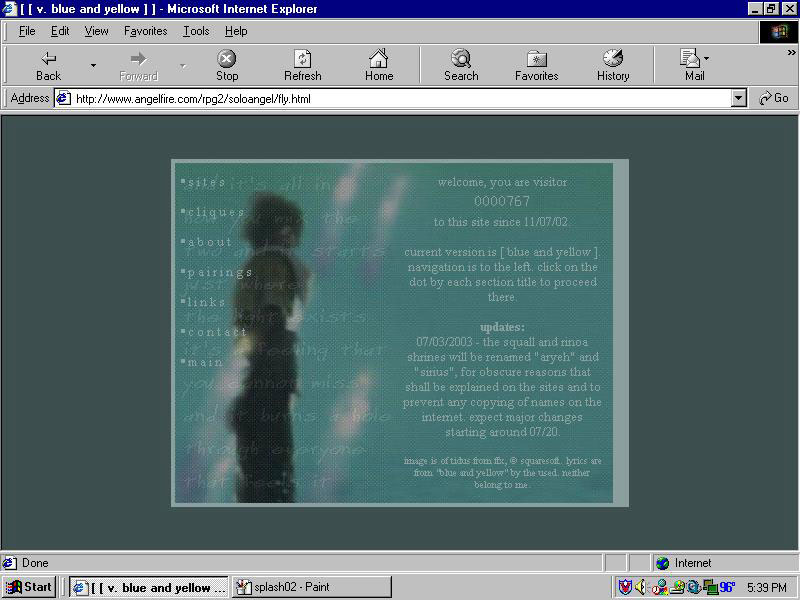Open the Back history dropdown arrow
The width and height of the screenshot is (800, 600).
[x=93, y=65]
